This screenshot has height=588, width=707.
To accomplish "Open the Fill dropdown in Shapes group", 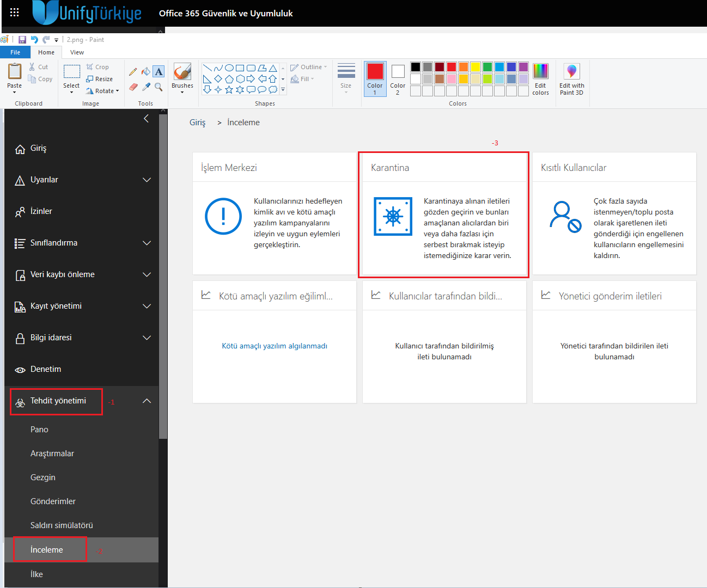I will pos(302,79).
